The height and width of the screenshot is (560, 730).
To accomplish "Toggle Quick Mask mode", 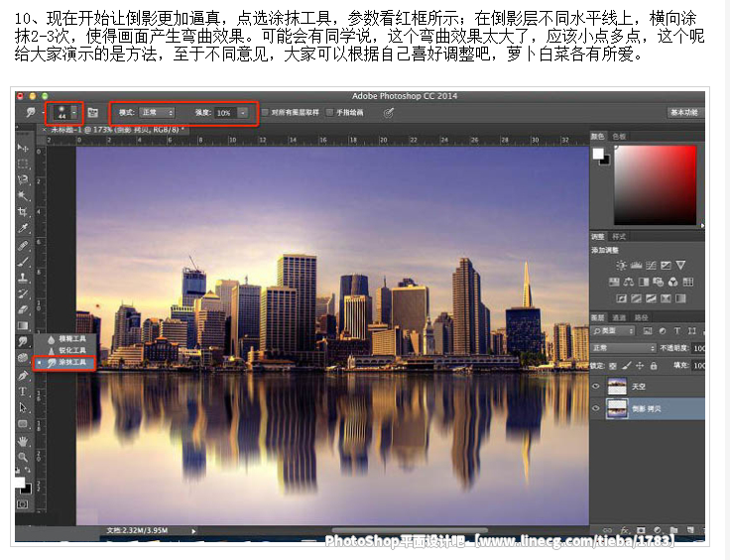I will (x=23, y=504).
